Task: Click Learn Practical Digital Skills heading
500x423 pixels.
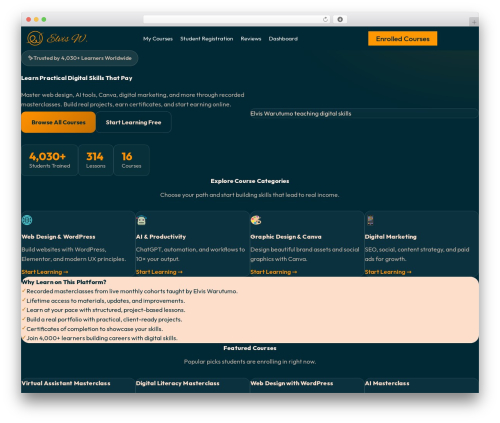Action: (x=77, y=78)
